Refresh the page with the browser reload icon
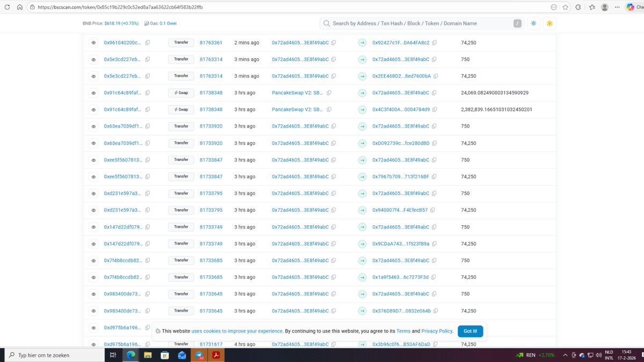This screenshot has width=644, height=362. [x=6, y=7]
